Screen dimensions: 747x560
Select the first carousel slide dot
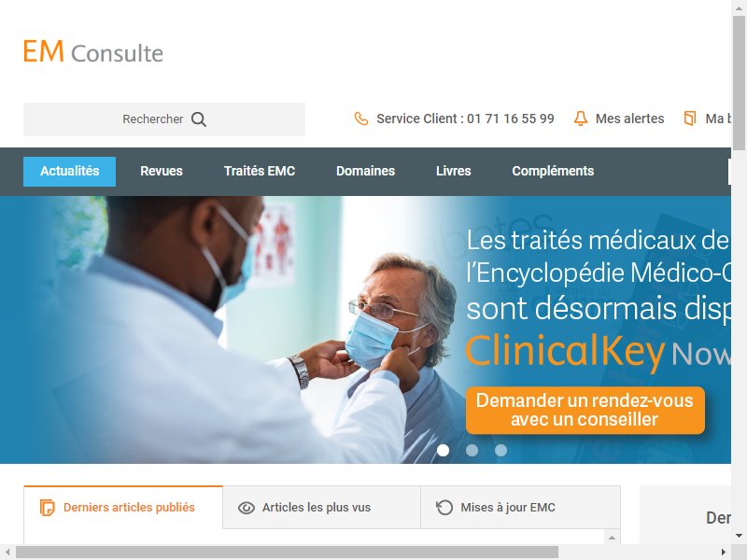tap(443, 450)
